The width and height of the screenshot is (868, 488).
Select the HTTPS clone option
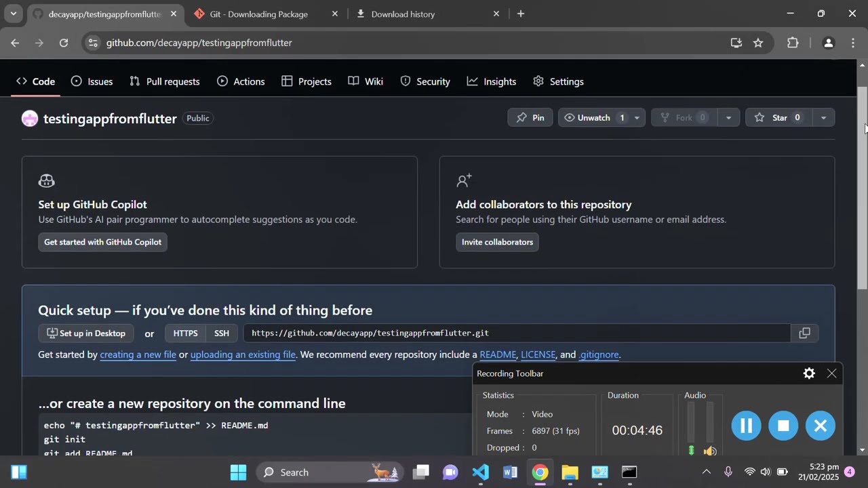point(185,333)
